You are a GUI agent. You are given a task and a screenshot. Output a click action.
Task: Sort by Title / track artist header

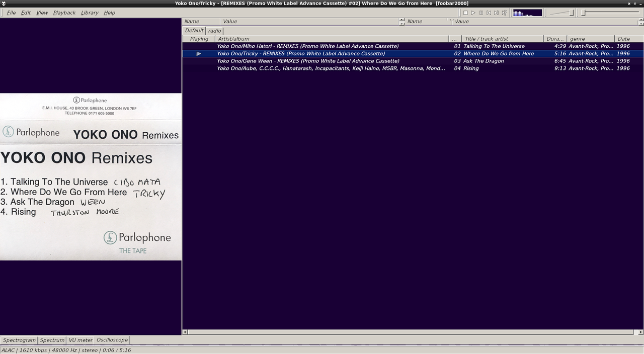pos(502,39)
